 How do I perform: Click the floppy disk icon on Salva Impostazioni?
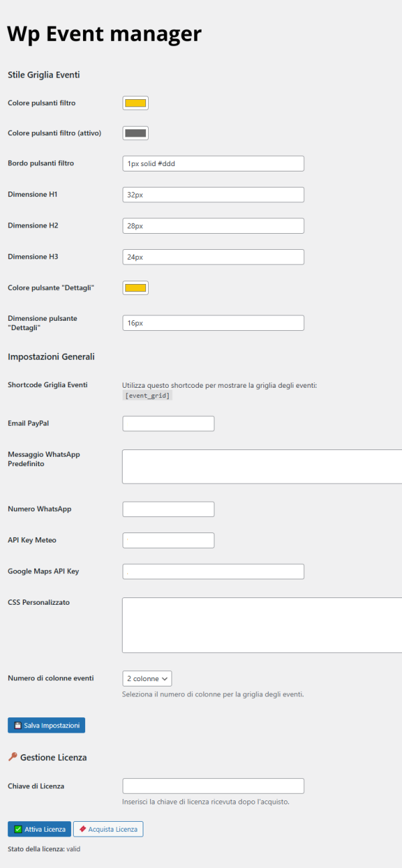[17, 725]
